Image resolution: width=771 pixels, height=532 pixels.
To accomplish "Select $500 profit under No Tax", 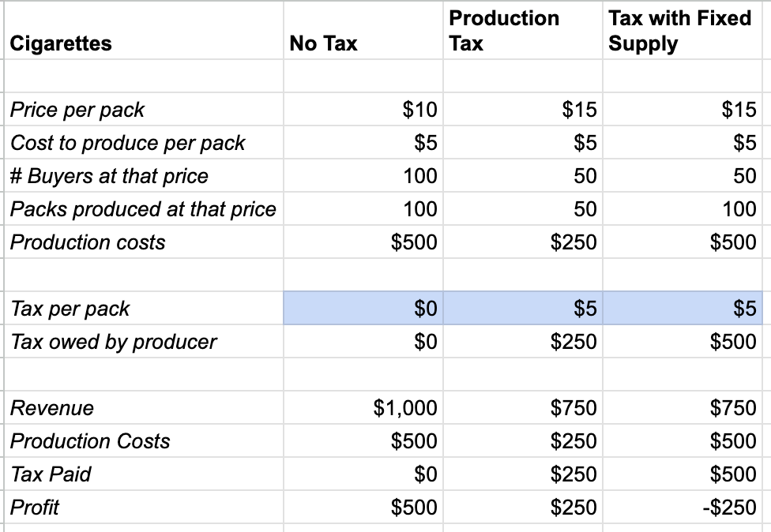I will pyautogui.click(x=363, y=507).
